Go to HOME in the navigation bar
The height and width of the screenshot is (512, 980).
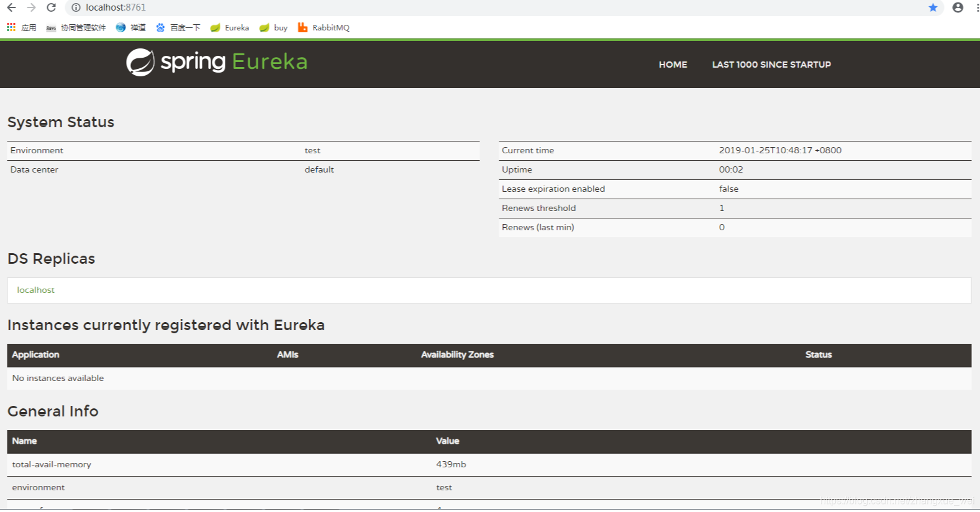pyautogui.click(x=673, y=65)
